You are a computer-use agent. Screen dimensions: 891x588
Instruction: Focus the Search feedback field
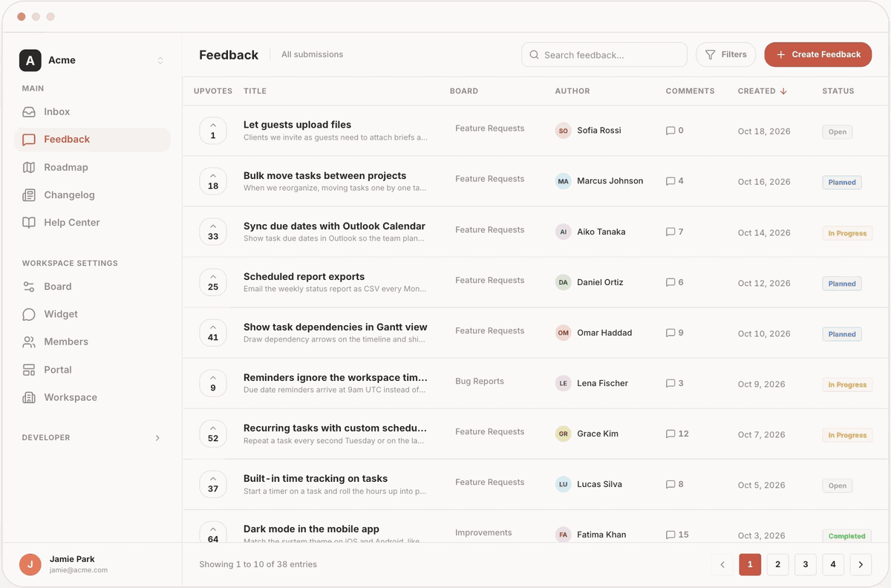(604, 55)
